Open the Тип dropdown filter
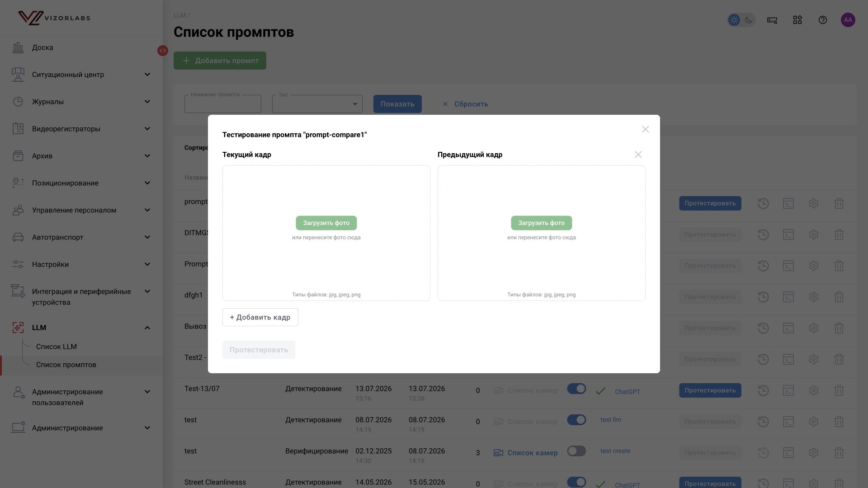 click(x=317, y=104)
